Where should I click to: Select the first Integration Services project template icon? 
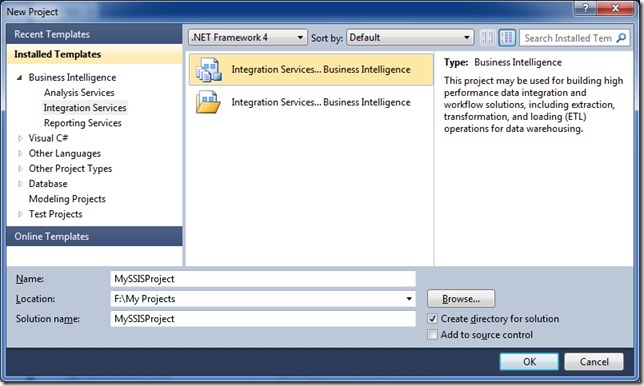coord(209,70)
